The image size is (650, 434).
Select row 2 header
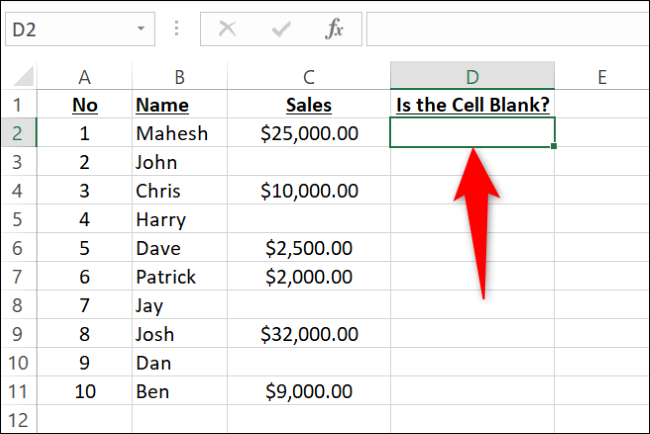coord(19,132)
